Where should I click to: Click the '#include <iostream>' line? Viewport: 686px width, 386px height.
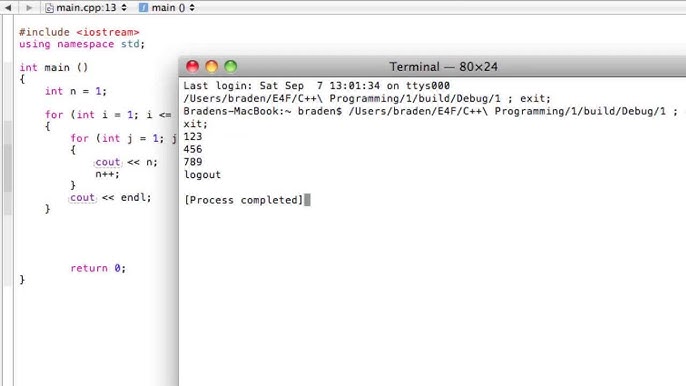(79, 32)
